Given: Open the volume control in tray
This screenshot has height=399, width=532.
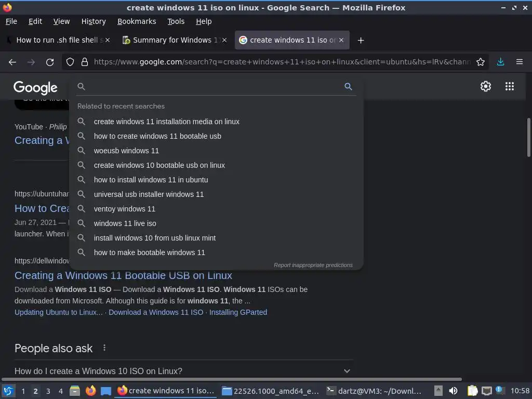Looking at the screenshot, I should pyautogui.click(x=453, y=391).
